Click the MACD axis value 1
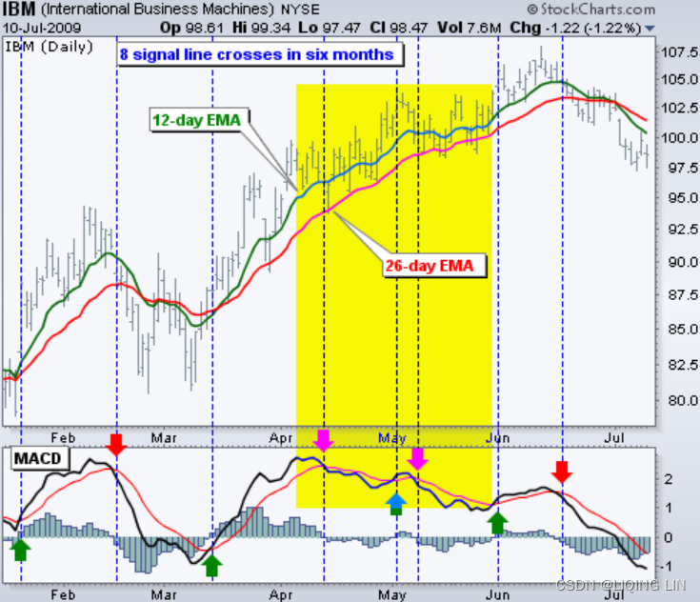Viewport: 700px width, 602px height. [x=669, y=508]
